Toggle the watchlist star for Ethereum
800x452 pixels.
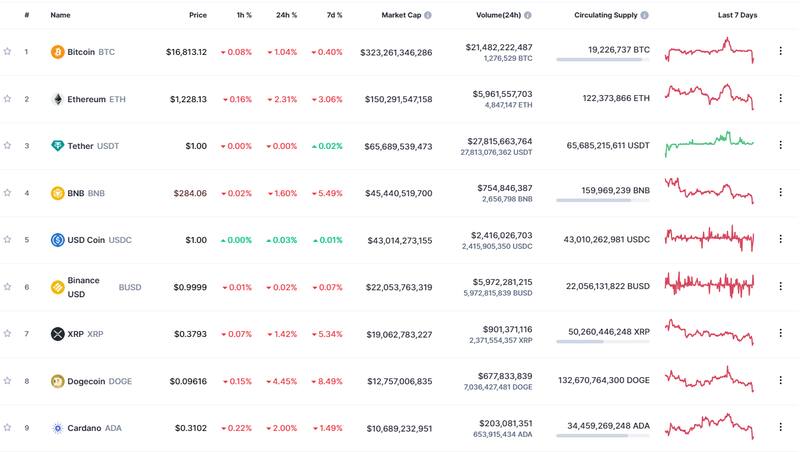(8, 99)
